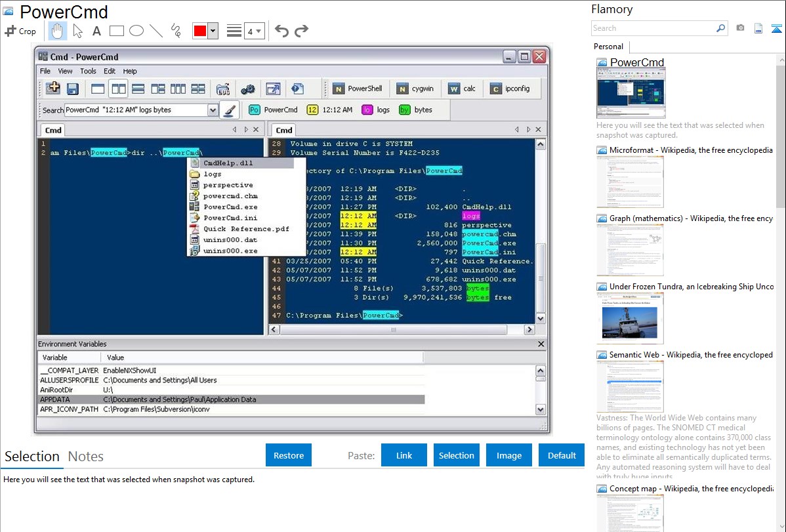Click the Paste Selection button

click(456, 455)
